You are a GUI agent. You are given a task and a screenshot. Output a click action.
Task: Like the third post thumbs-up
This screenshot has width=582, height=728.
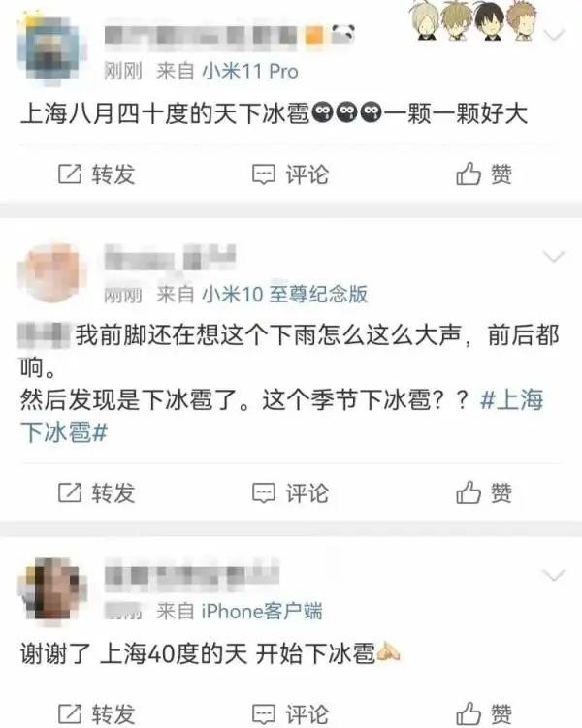[468, 713]
